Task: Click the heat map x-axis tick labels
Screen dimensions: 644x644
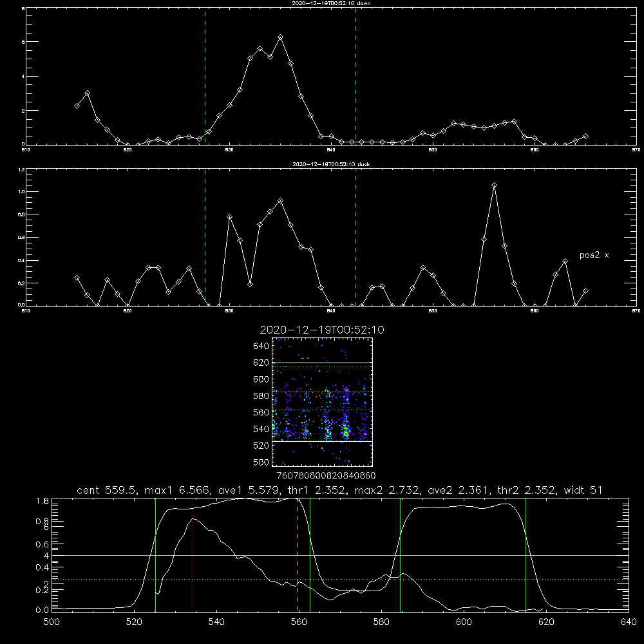Action: click(326, 476)
